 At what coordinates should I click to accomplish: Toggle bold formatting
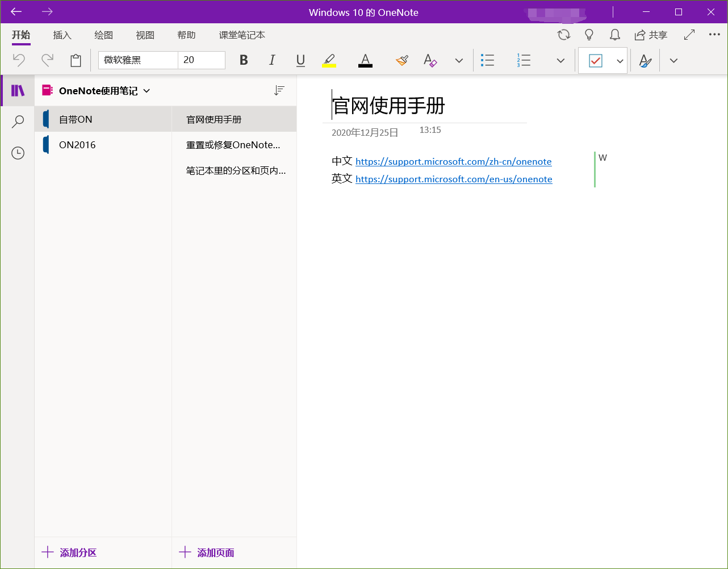pyautogui.click(x=244, y=60)
